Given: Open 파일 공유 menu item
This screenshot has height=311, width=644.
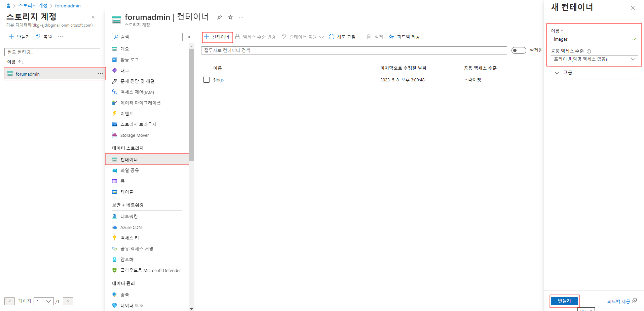Looking at the screenshot, I should [129, 170].
